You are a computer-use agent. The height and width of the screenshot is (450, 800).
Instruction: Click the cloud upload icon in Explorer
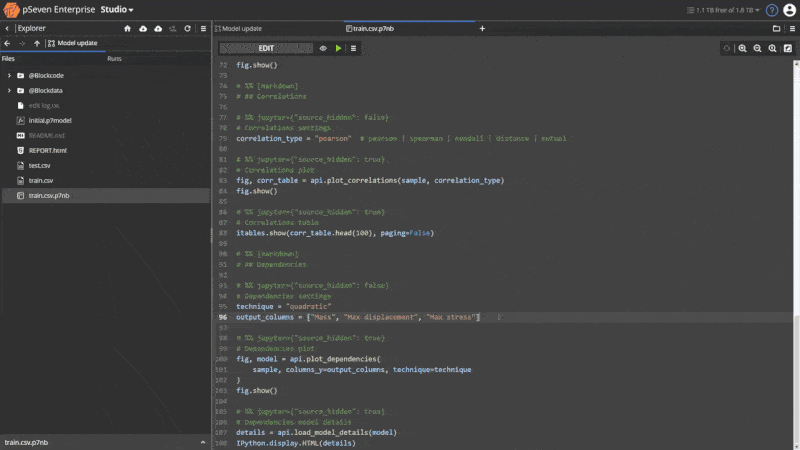tap(158, 29)
